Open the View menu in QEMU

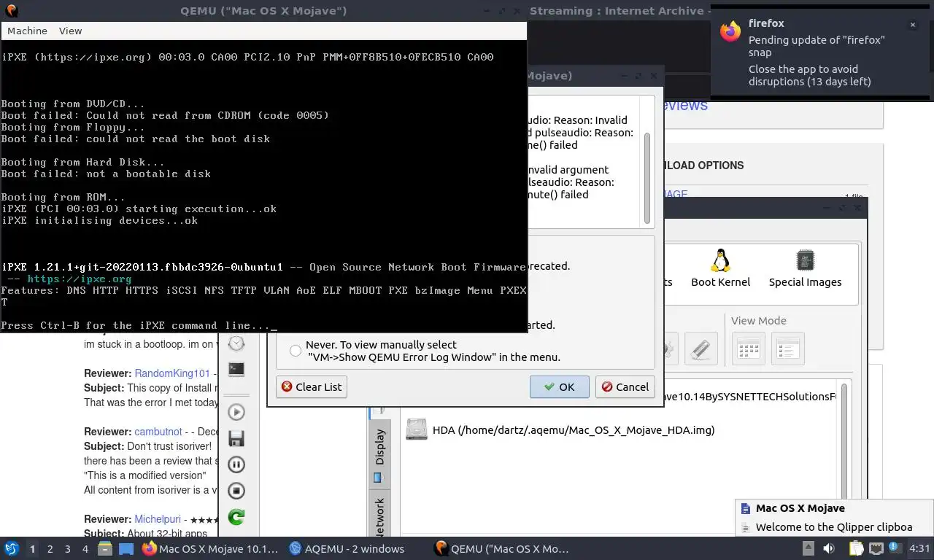[70, 31]
